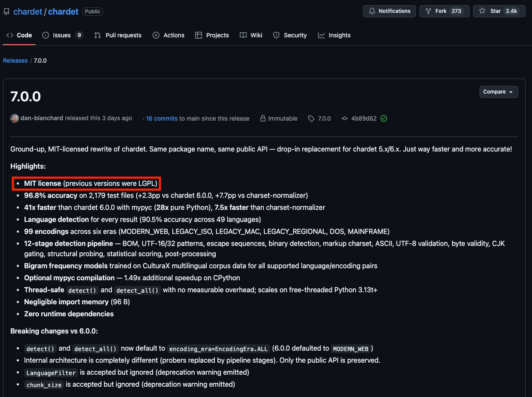Open the fork count 273 link
This screenshot has width=532, height=397.
[x=457, y=11]
